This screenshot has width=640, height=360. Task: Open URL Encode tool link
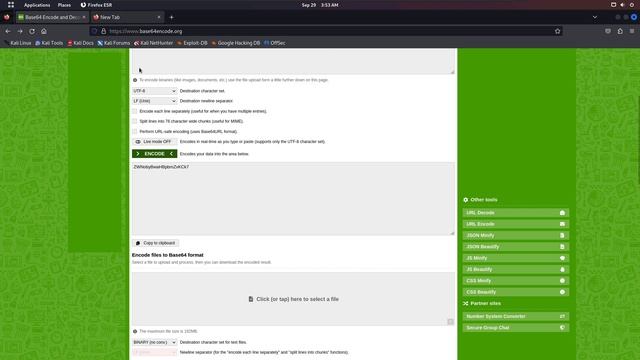pyautogui.click(x=516, y=224)
